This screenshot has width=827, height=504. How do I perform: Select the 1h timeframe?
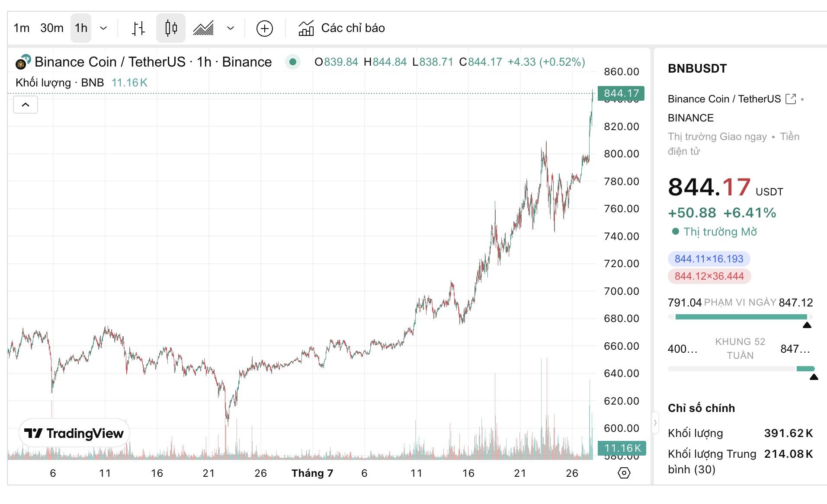pyautogui.click(x=81, y=28)
